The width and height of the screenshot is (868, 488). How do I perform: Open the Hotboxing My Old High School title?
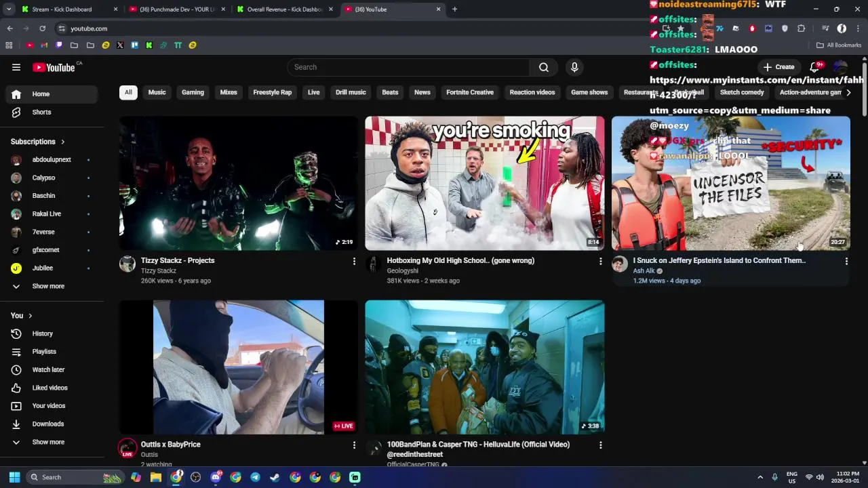pyautogui.click(x=460, y=260)
